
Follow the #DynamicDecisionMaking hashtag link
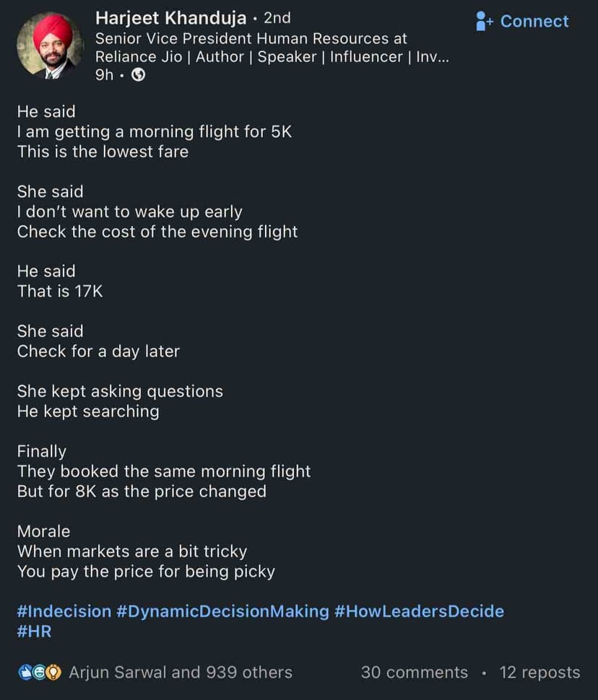tap(222, 611)
